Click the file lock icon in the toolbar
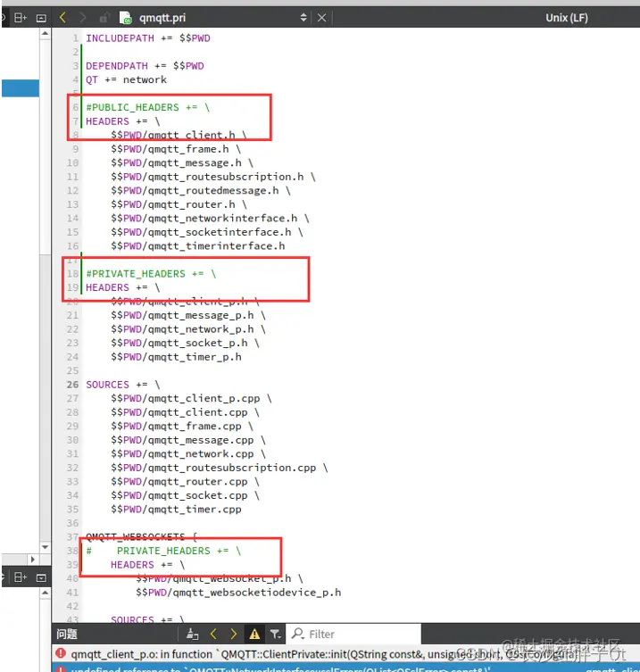Viewport: 640px width, 672px height. [x=104, y=18]
